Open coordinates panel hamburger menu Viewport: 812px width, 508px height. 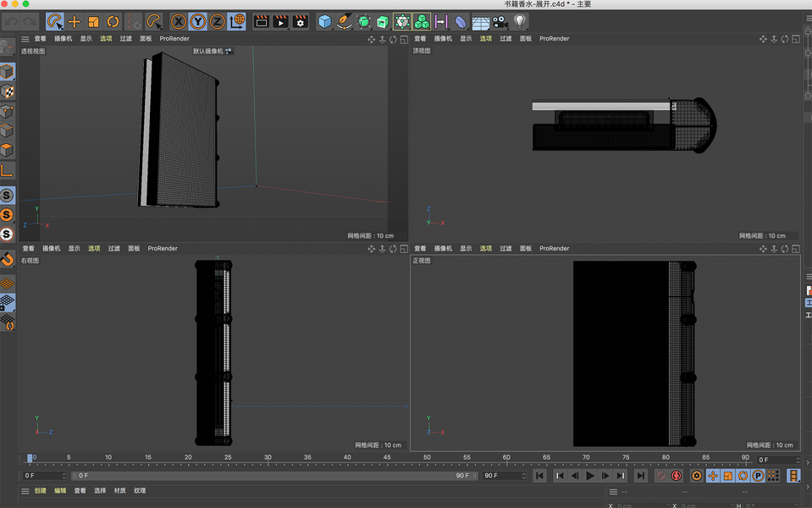tap(613, 492)
